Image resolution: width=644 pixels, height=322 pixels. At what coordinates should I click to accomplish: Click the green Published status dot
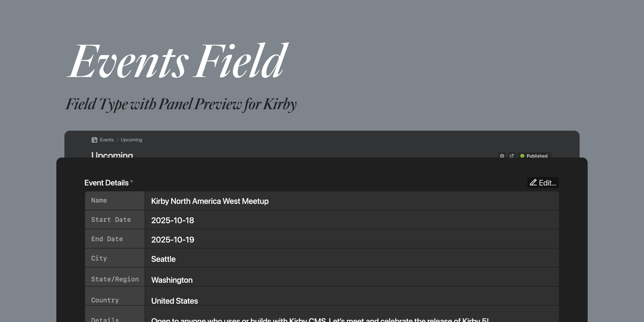point(522,156)
